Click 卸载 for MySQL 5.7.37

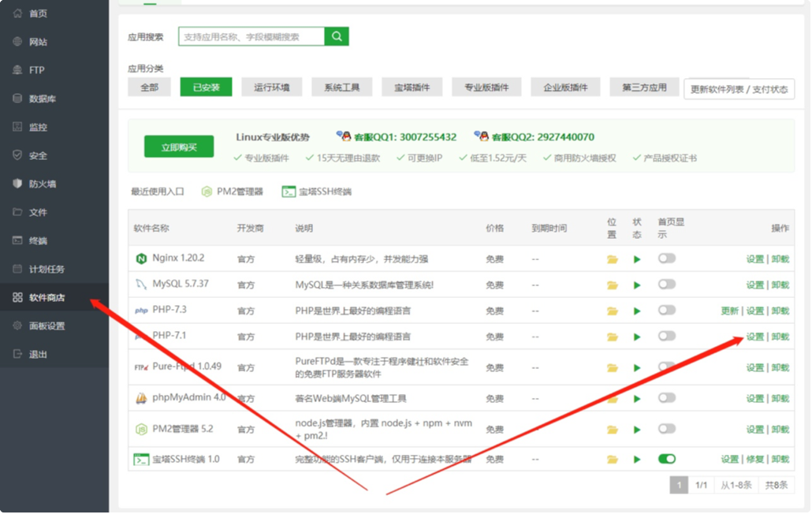pos(780,285)
